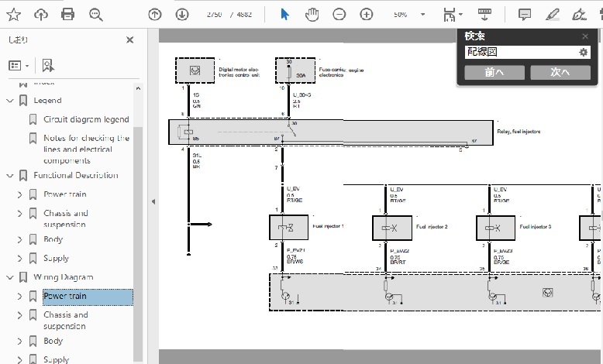Open bookmark options list menu

point(19,66)
